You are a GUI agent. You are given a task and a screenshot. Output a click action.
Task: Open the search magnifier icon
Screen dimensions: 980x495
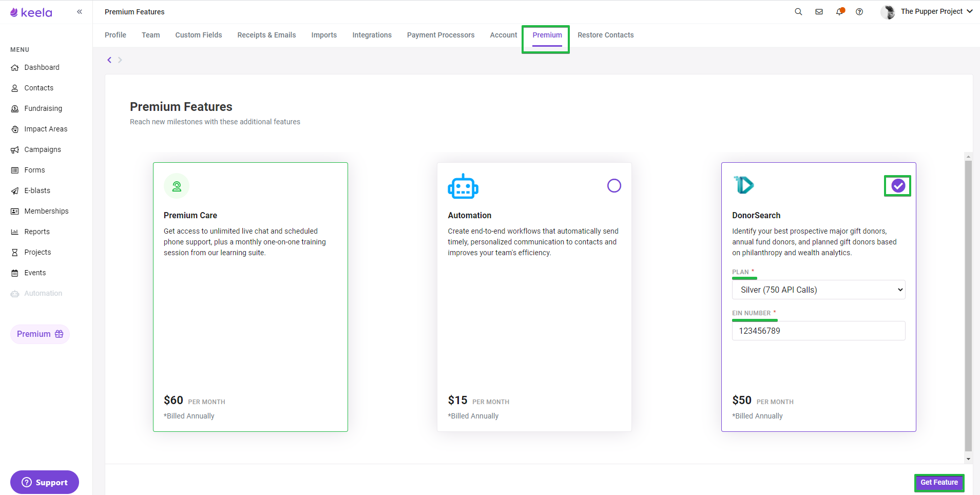click(798, 11)
